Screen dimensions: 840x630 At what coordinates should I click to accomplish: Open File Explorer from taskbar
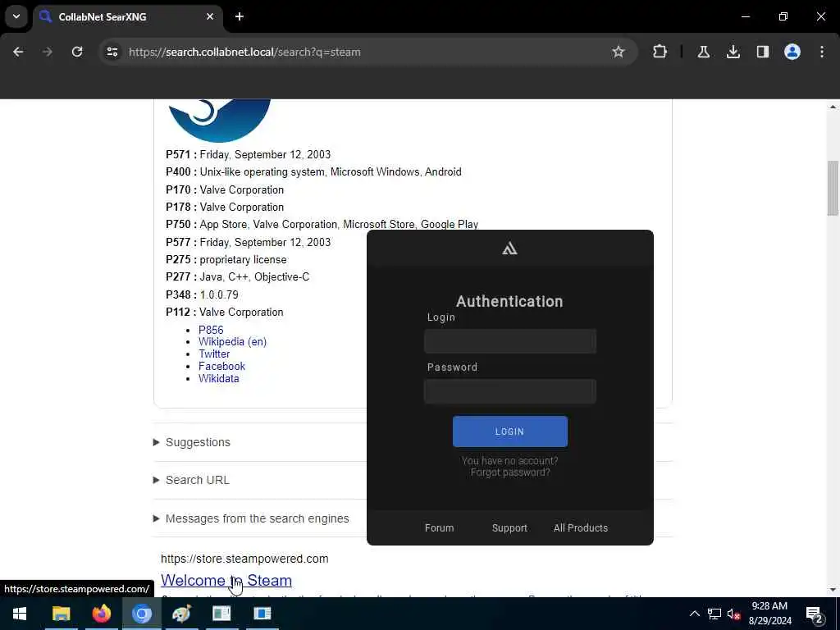(x=61, y=614)
